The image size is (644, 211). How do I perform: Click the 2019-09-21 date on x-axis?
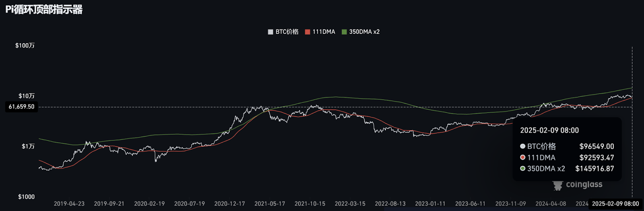(x=109, y=204)
